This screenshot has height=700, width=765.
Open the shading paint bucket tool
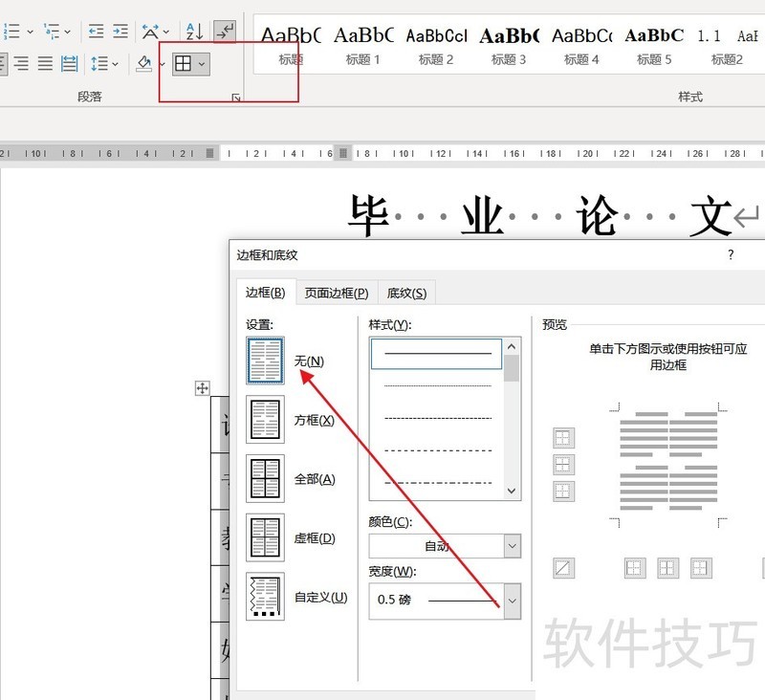click(x=144, y=64)
